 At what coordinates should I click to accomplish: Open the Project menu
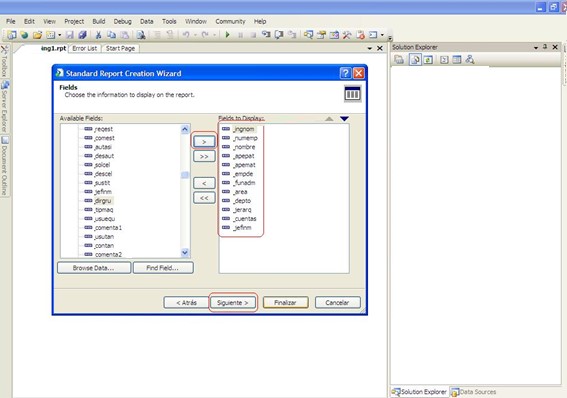[74, 21]
